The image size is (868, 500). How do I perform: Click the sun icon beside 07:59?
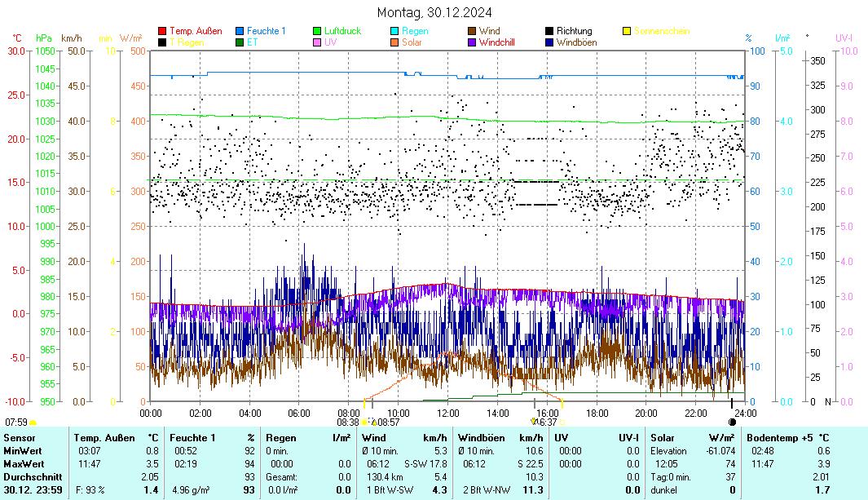pos(33,423)
